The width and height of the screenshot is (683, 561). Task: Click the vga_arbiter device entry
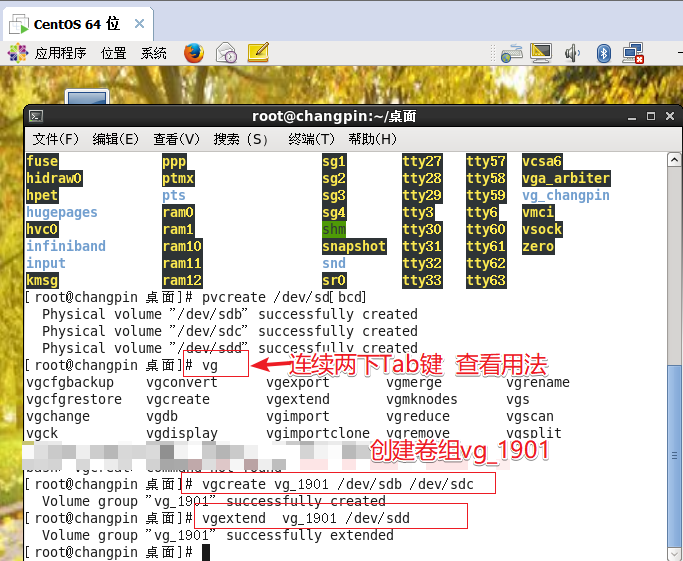566,178
